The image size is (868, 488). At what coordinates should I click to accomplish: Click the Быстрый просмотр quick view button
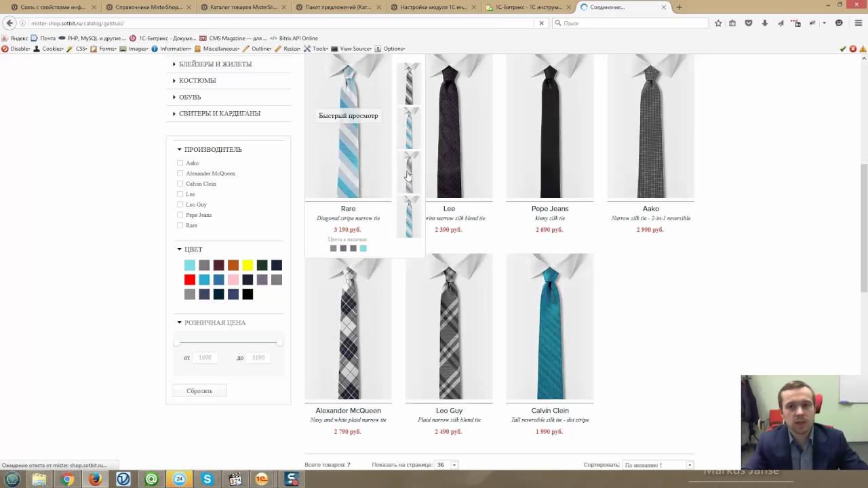pos(349,116)
